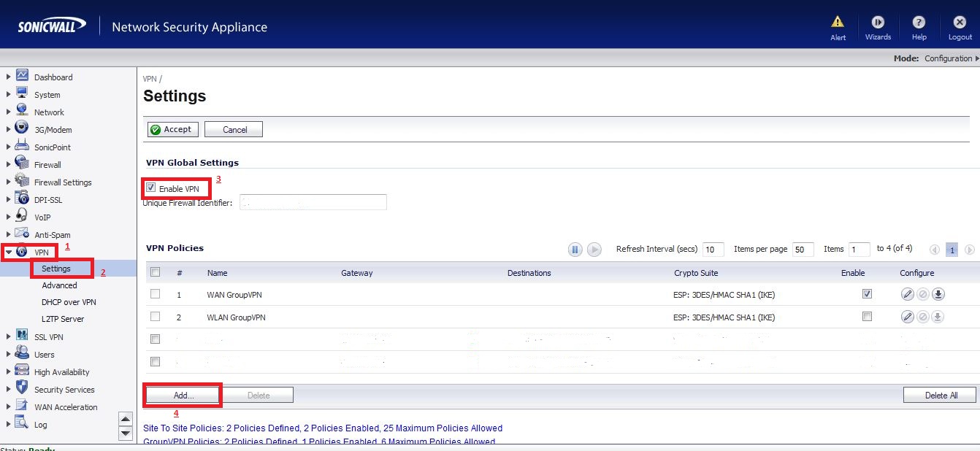980x451 pixels.
Task: Click the Help question mark icon
Action: [919, 23]
